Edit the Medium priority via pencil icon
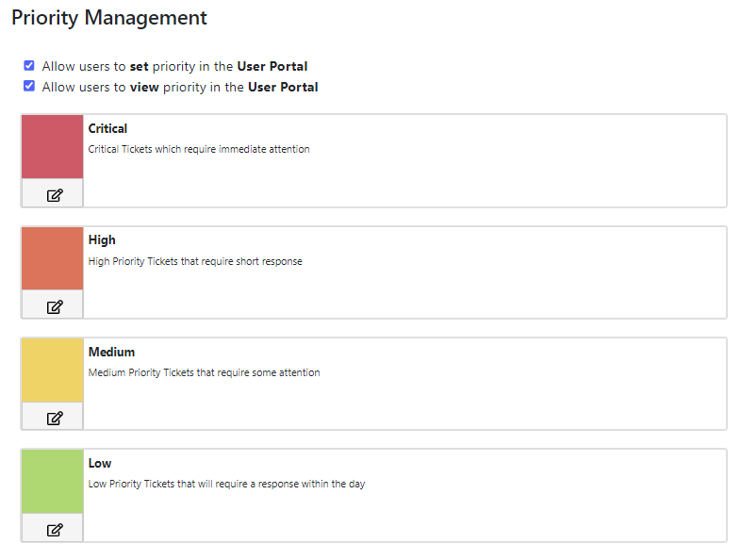Viewport: 741px width, 560px height. (x=55, y=418)
